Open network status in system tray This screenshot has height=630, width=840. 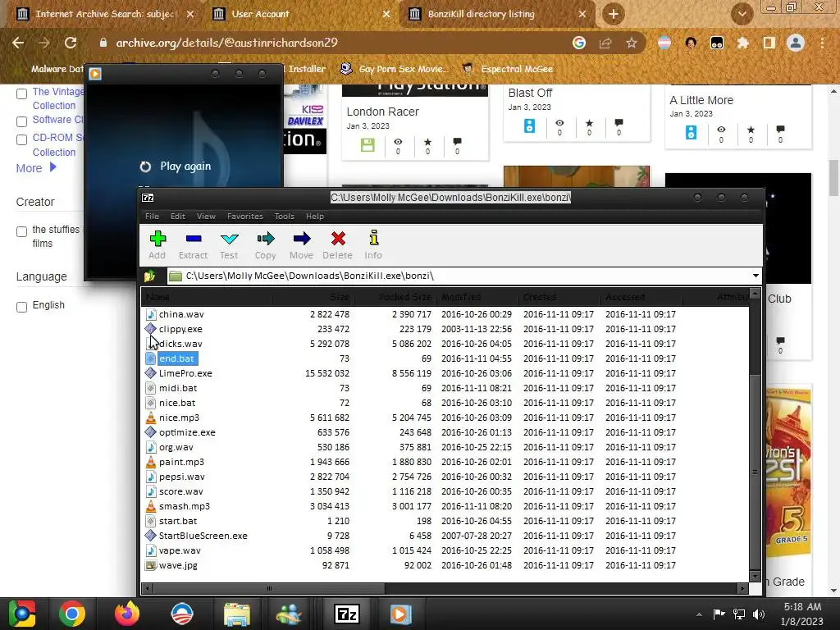(739, 614)
